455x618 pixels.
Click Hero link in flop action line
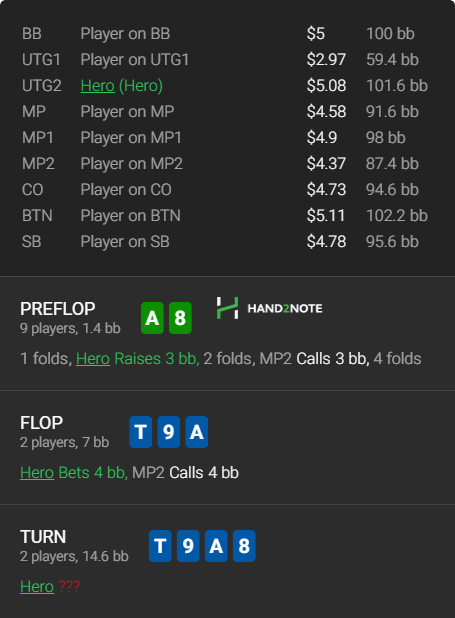click(37, 473)
